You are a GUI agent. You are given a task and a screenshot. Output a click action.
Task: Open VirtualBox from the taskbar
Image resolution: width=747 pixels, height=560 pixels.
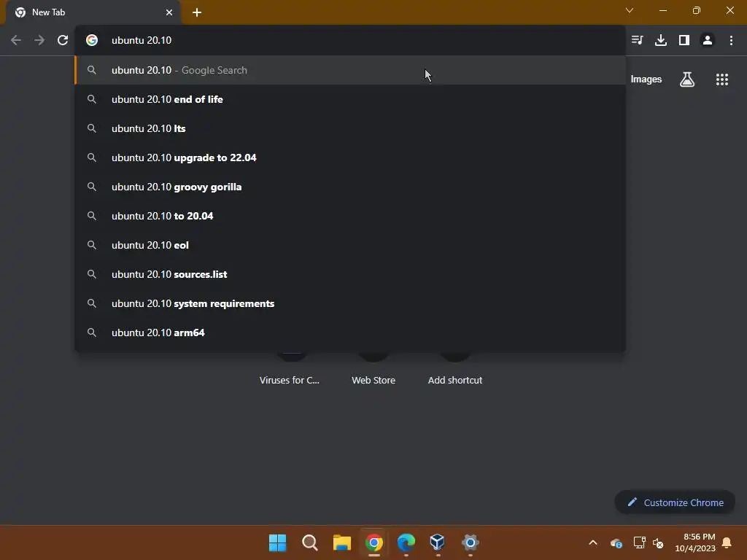point(438,542)
